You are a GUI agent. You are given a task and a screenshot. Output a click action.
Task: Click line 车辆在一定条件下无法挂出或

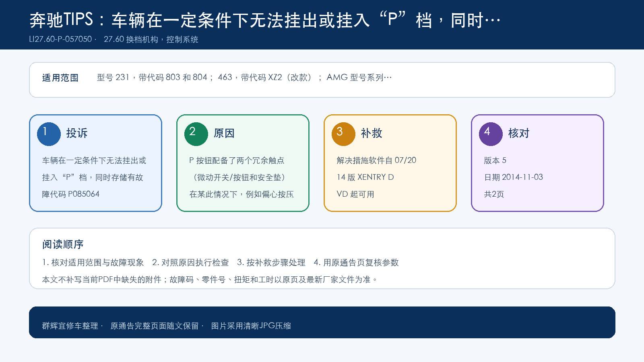click(94, 160)
